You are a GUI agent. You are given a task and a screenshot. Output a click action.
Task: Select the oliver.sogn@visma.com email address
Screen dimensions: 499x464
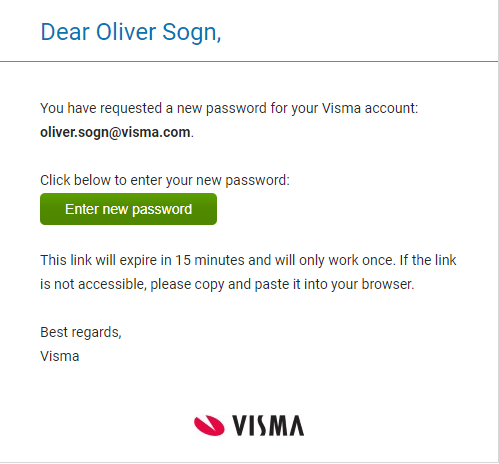click(115, 132)
